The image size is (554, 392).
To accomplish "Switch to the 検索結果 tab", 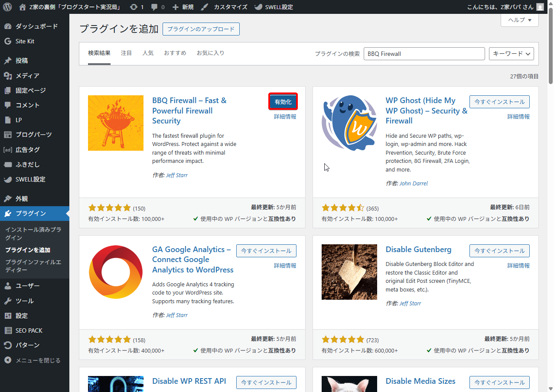I will pyautogui.click(x=99, y=53).
